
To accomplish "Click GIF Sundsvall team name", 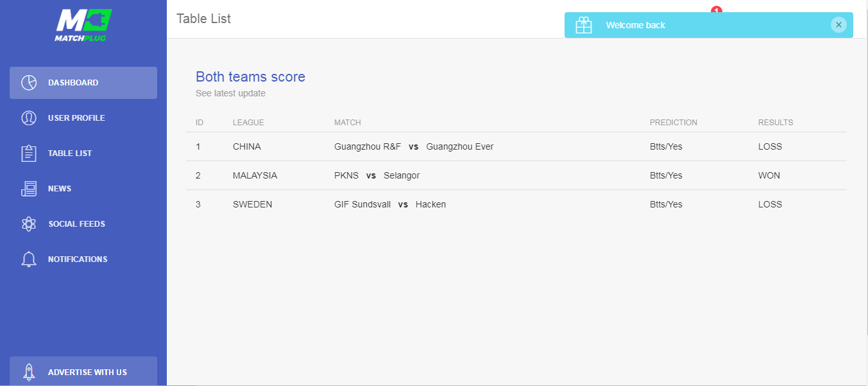I will pos(362,204).
